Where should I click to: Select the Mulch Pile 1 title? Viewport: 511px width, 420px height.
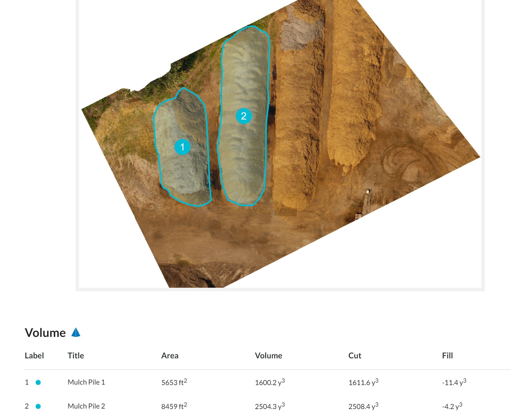coord(86,382)
